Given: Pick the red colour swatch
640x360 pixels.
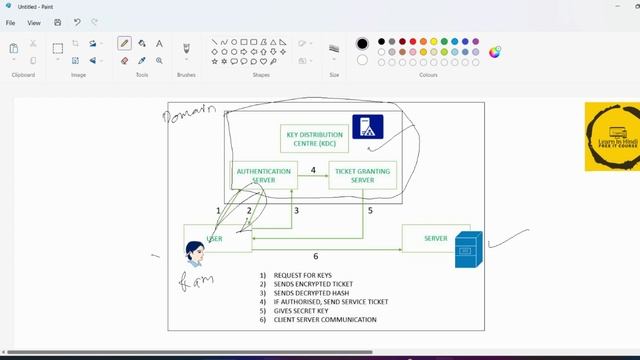Looking at the screenshot, I should 413,42.
